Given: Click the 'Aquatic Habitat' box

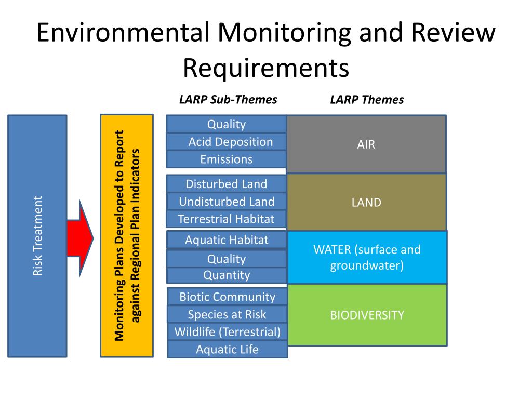Looking at the screenshot, I should (227, 240).
